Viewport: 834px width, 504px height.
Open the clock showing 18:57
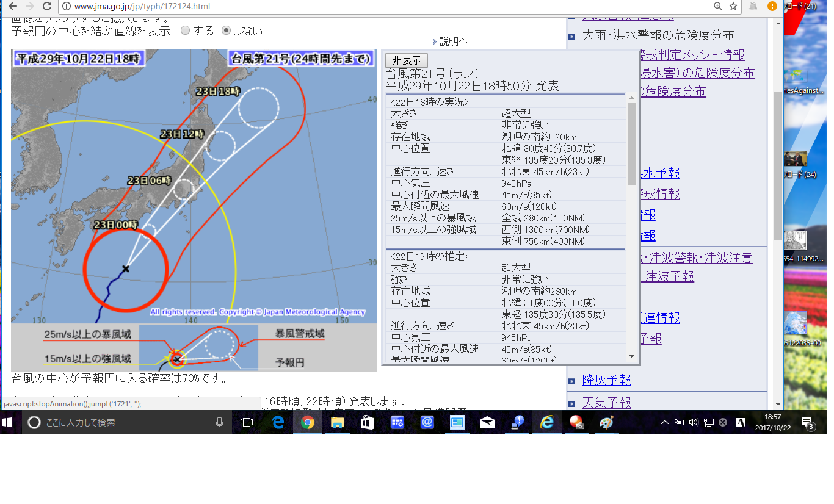(772, 422)
